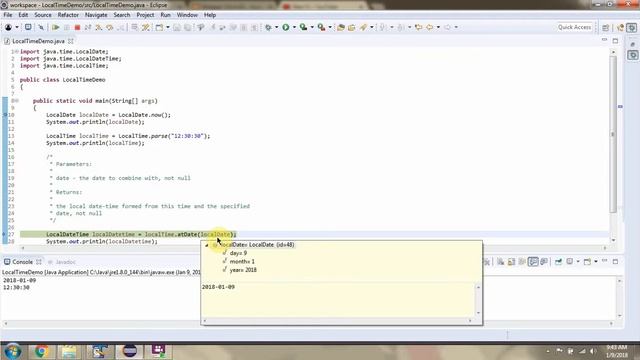Select 'year= 2018' in the hover popup
The image size is (640, 360).
[x=242, y=270]
